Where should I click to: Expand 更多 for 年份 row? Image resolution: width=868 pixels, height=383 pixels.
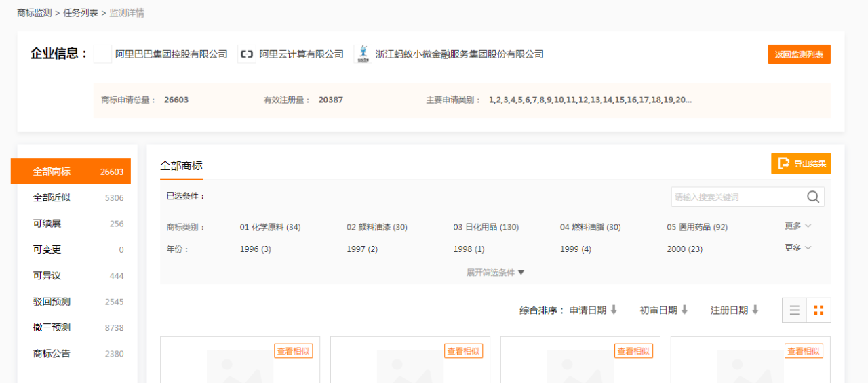point(798,248)
